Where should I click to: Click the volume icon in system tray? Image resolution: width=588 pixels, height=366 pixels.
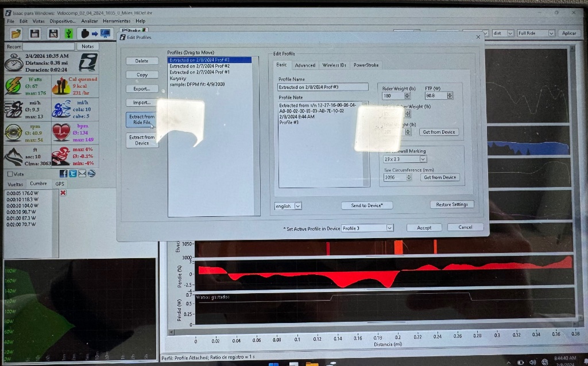(532, 362)
